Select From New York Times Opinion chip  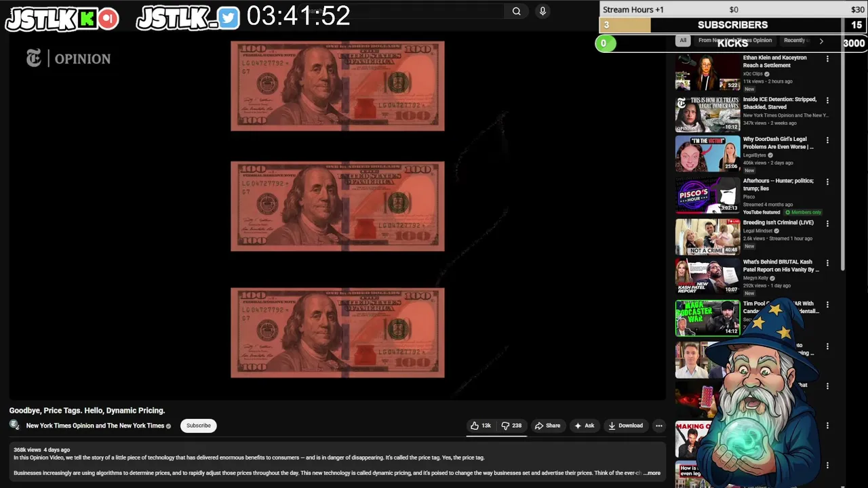735,41
